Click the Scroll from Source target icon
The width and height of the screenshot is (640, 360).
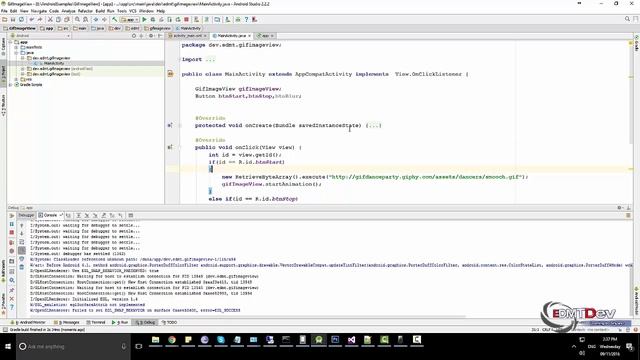coord(134,36)
